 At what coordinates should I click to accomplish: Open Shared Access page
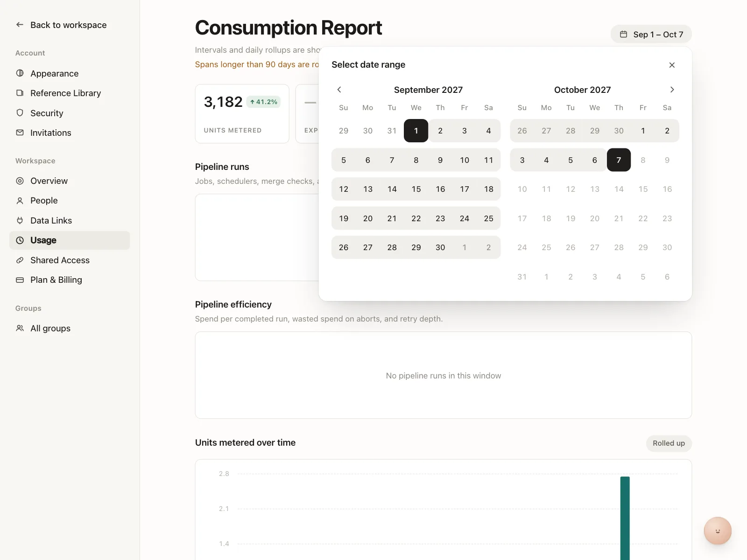pyautogui.click(x=70, y=260)
